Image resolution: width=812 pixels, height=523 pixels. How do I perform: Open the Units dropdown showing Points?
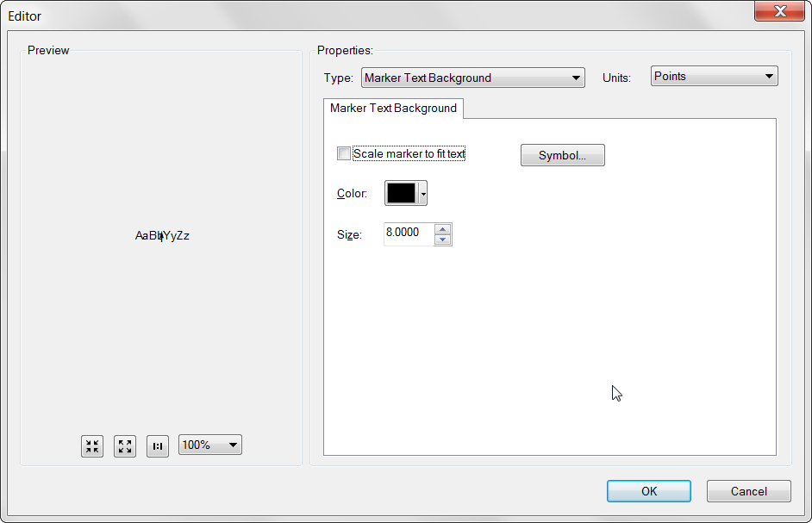pyautogui.click(x=714, y=76)
